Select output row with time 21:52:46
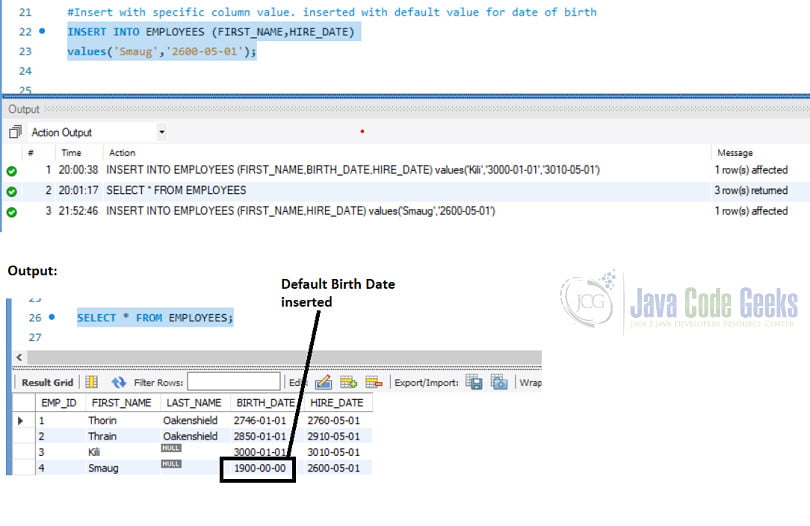This screenshot has height=526, width=810. 406,211
